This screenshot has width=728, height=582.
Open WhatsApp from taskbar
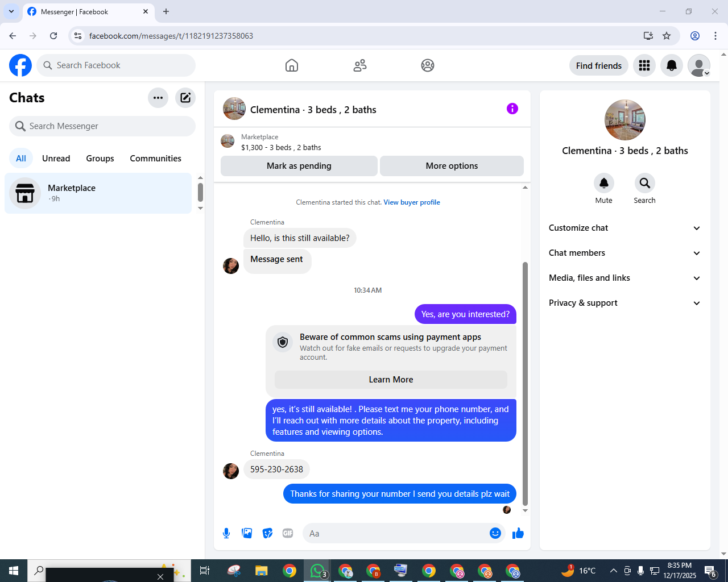[317, 571]
